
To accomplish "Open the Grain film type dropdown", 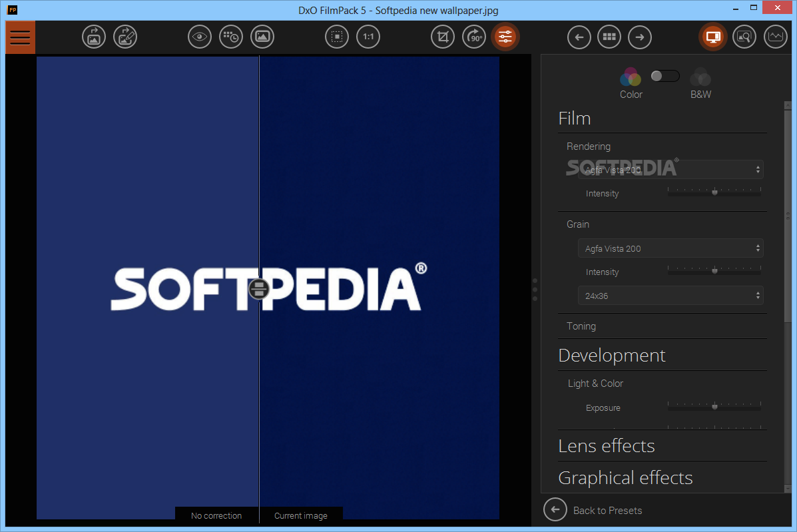I will [x=670, y=248].
